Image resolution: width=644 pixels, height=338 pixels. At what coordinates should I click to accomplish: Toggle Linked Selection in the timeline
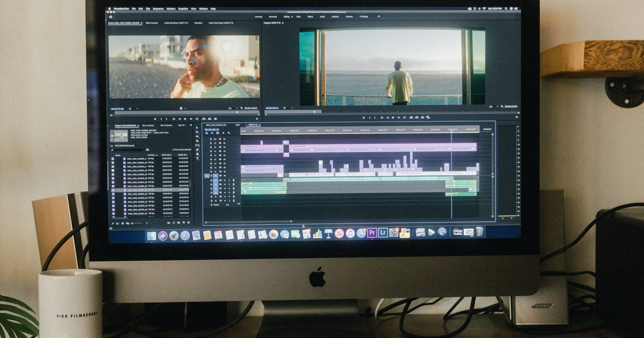(217, 133)
